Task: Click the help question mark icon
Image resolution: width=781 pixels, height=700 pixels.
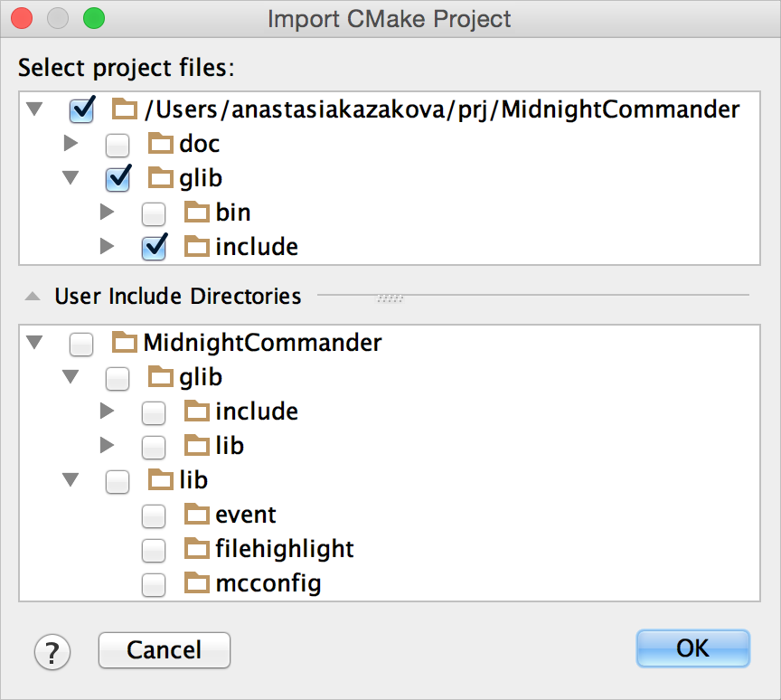Action: tap(53, 650)
